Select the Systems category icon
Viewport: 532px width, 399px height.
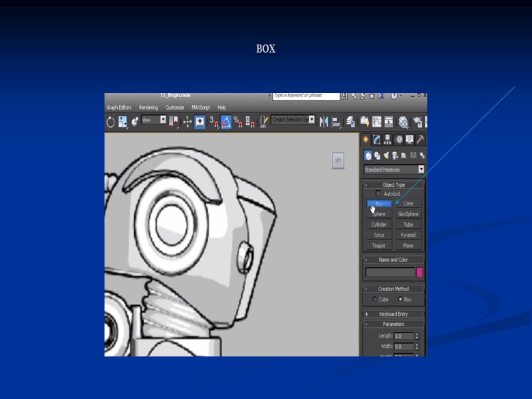(422, 156)
